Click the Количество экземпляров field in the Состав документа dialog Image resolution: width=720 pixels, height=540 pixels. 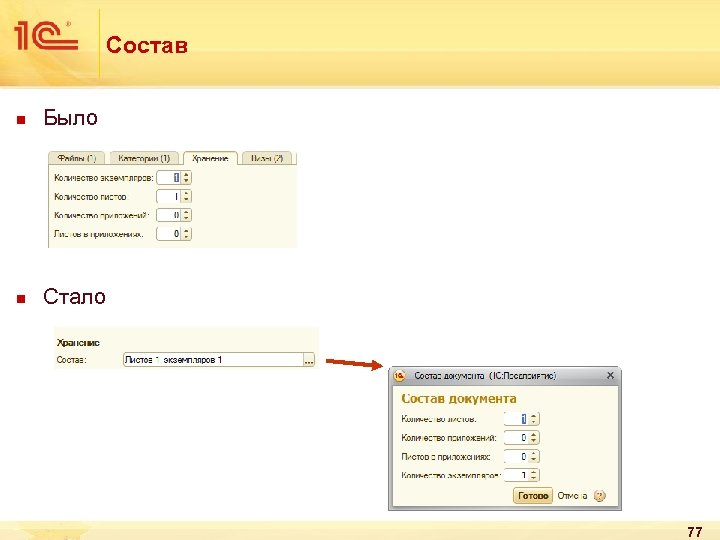coord(517,475)
